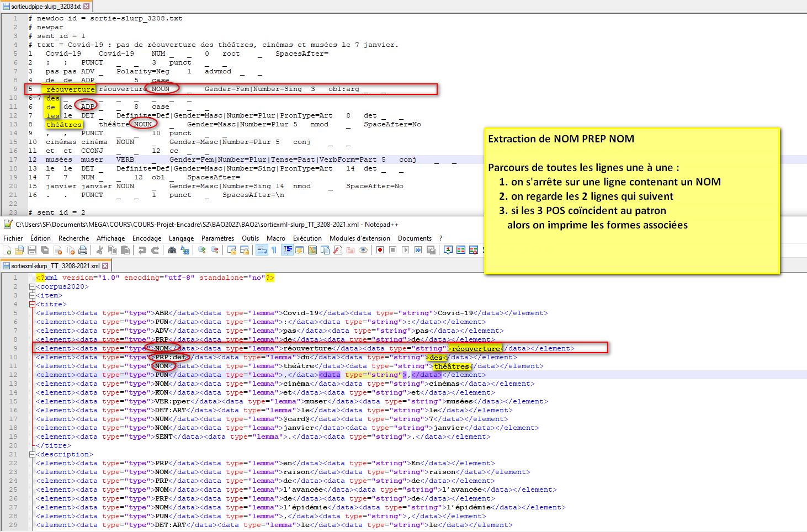Click the Close All documents icon

pyautogui.click(x=70, y=250)
